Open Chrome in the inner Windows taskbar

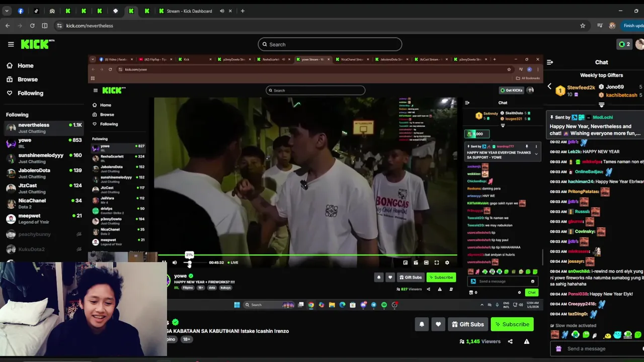[311, 305]
